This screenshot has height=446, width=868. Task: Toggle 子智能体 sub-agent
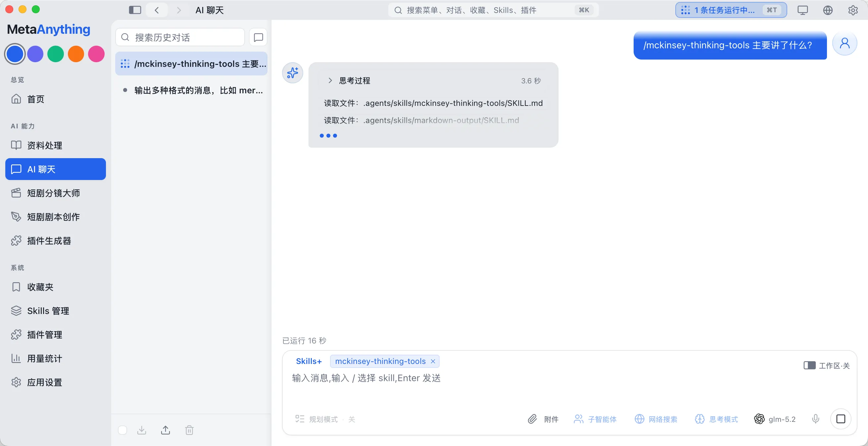click(x=595, y=419)
